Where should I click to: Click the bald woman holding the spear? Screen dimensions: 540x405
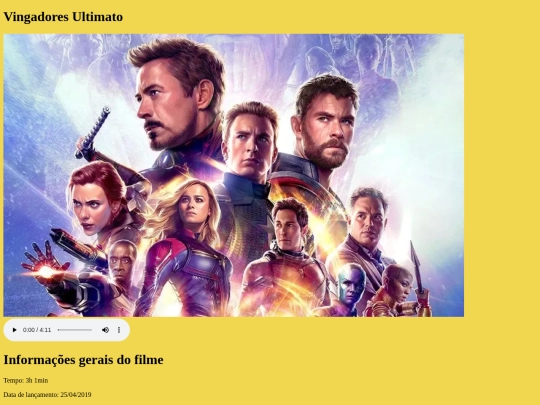(x=399, y=284)
